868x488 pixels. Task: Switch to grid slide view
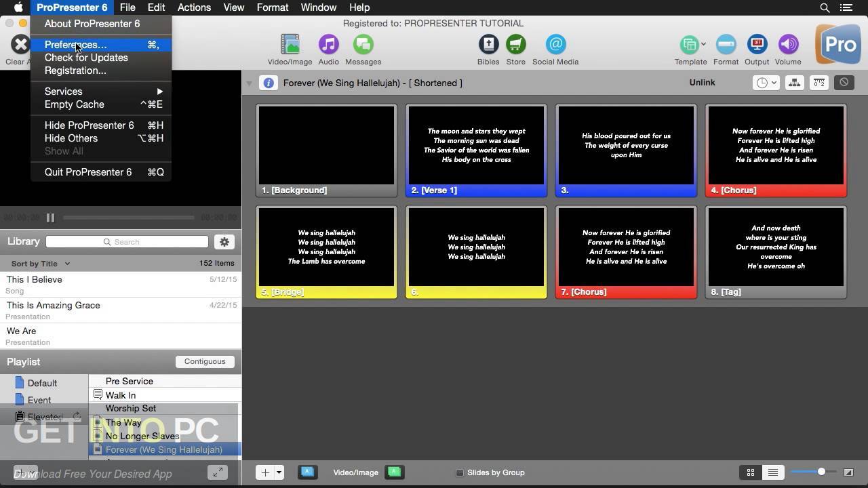(x=751, y=472)
